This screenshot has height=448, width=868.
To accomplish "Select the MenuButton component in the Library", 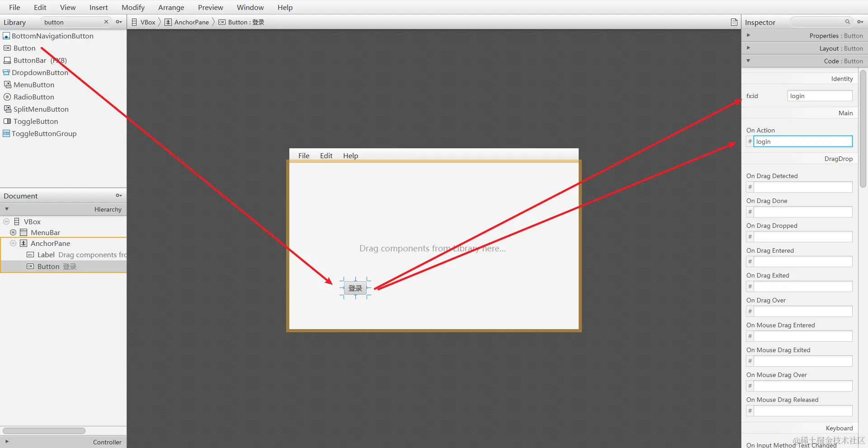I will [33, 85].
